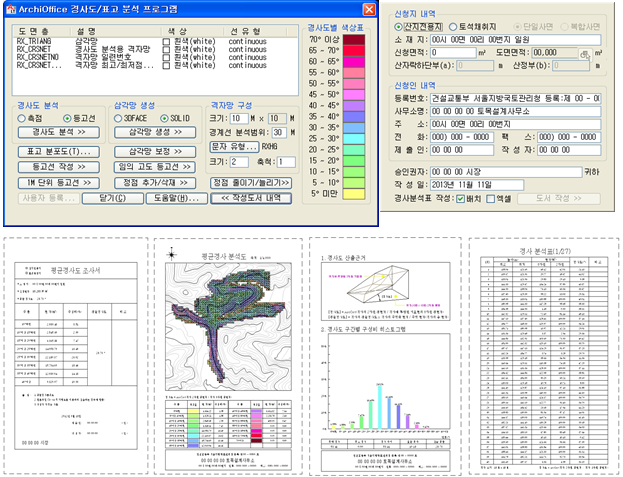Click the 작성일 date field
The width and height of the screenshot is (623, 477).
[x=477, y=185]
